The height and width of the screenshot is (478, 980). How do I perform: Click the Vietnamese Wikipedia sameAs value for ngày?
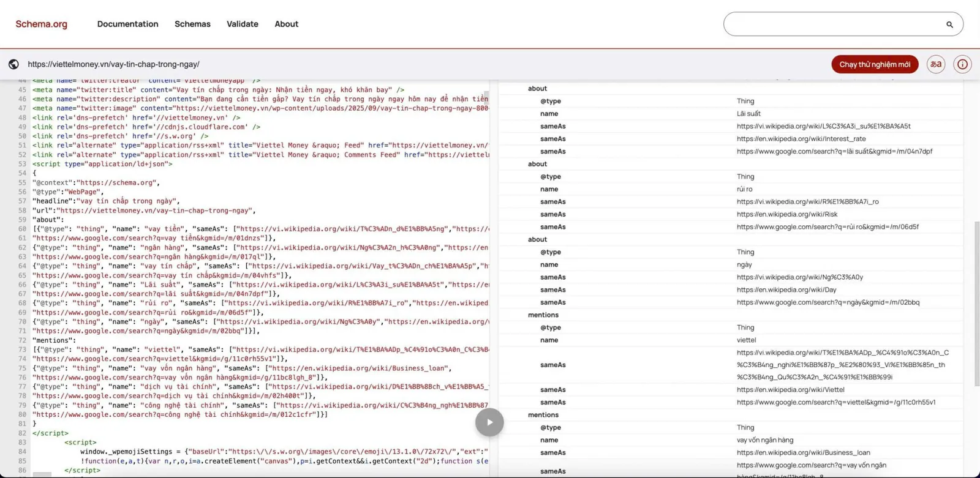pyautogui.click(x=800, y=277)
